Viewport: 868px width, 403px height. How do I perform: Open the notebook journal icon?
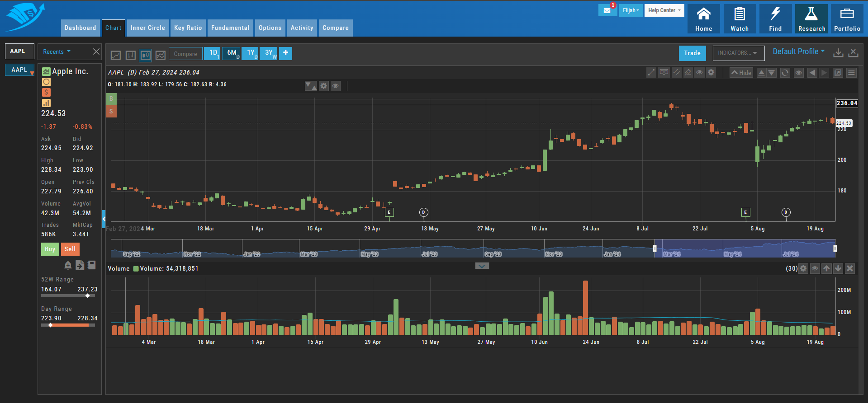click(x=92, y=265)
